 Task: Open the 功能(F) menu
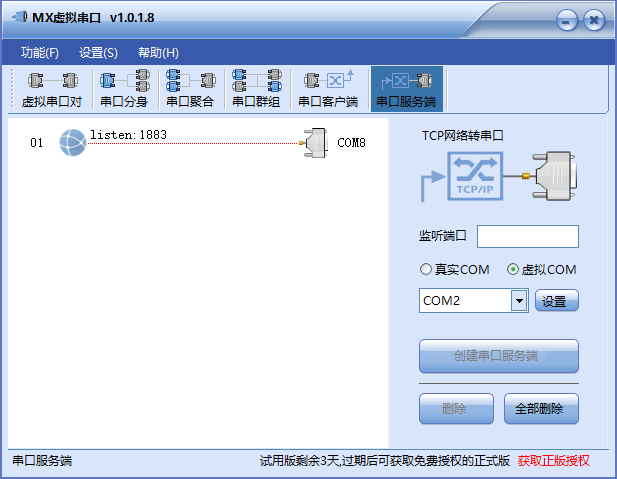pyautogui.click(x=40, y=52)
